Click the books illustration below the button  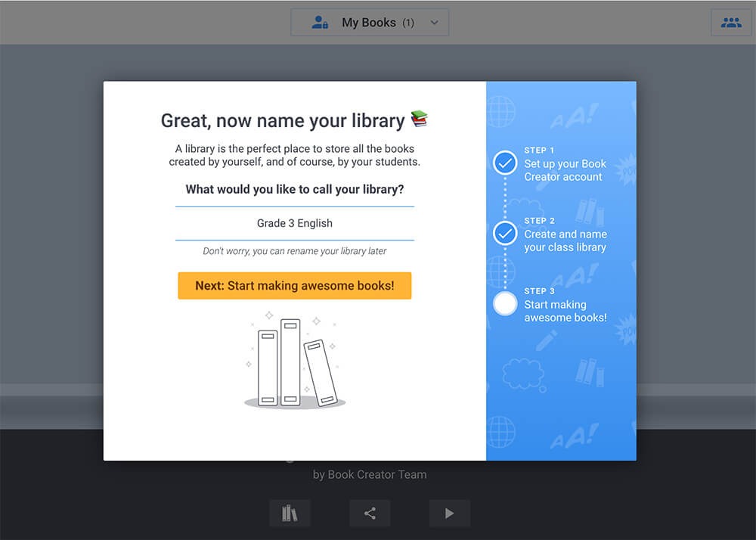point(295,360)
